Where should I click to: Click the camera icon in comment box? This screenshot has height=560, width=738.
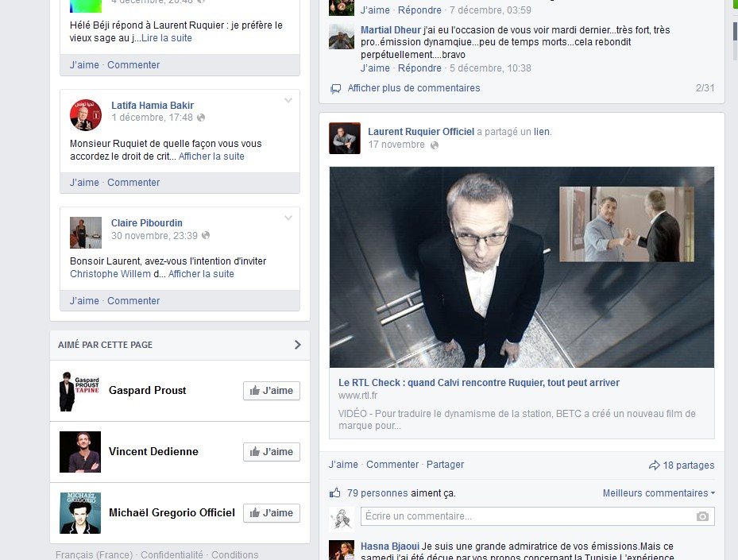tap(702, 516)
